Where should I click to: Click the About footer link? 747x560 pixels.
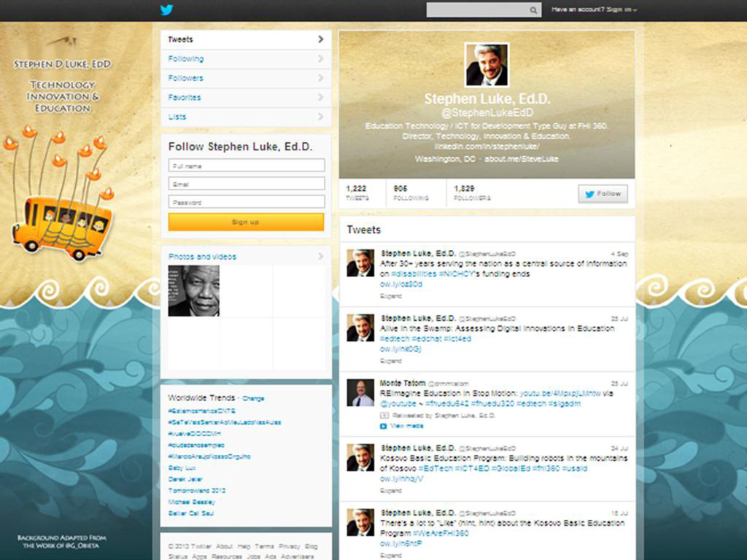click(x=224, y=546)
